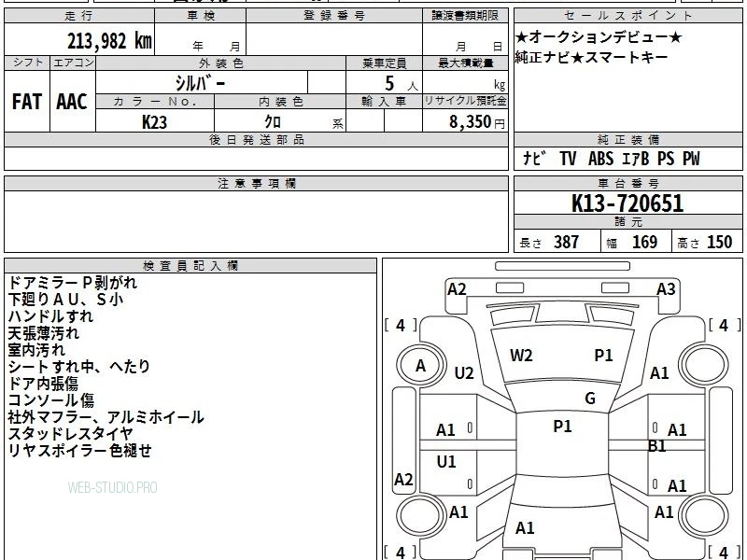Select the interior color クロ

click(x=273, y=122)
